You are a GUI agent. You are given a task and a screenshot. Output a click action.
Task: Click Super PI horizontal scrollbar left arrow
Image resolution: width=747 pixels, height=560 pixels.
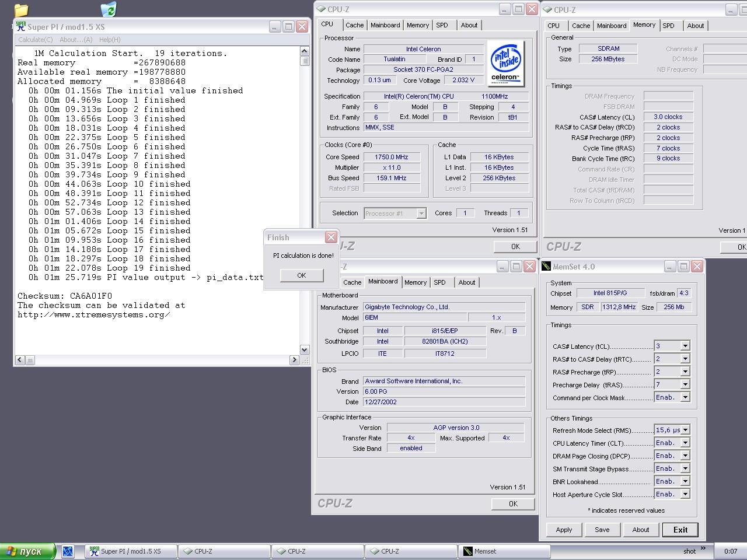[x=20, y=360]
